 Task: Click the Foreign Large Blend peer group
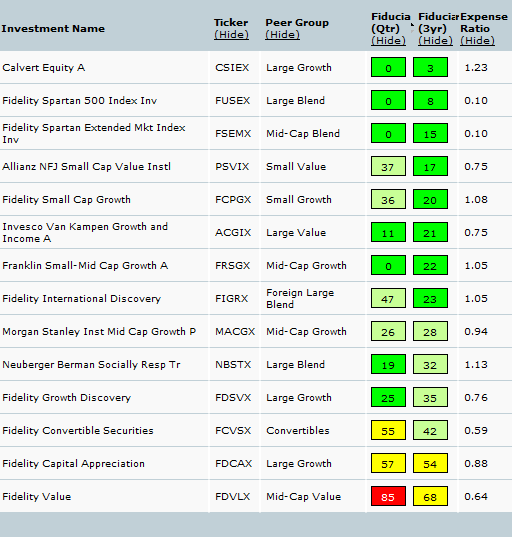pyautogui.click(x=300, y=299)
